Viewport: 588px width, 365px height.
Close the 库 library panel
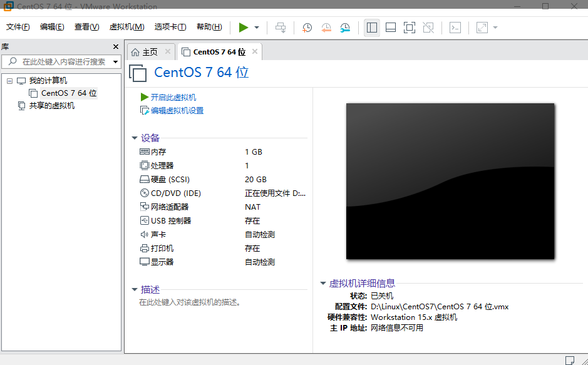[116, 47]
